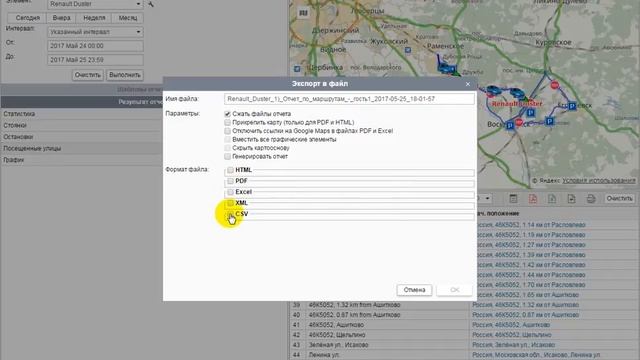Click Очистить button in the left panel

click(x=88, y=75)
